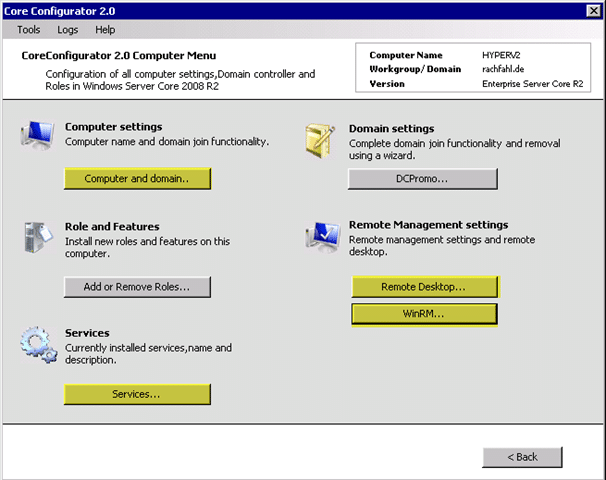
Task: Click the Workgroup/ Domain label
Action: point(415,69)
